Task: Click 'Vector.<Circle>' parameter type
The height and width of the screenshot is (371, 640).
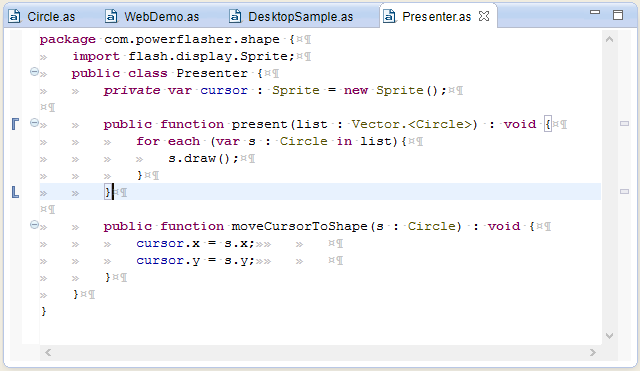Action: 412,124
